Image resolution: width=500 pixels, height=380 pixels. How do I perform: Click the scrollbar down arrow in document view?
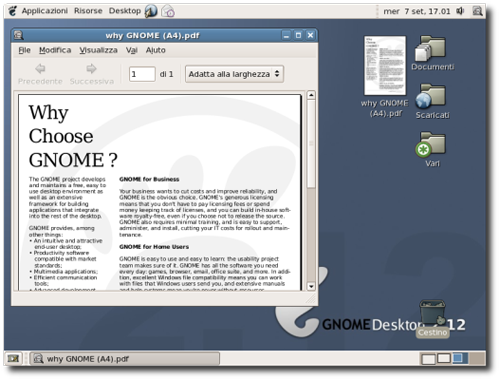click(311, 286)
